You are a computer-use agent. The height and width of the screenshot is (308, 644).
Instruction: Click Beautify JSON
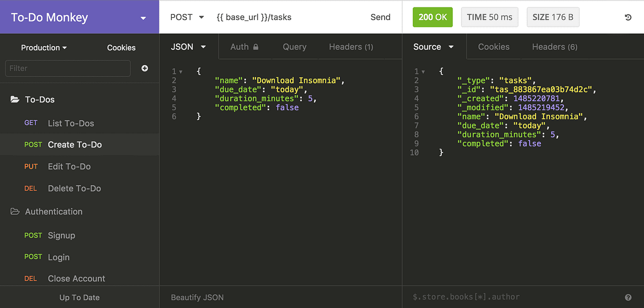(197, 297)
